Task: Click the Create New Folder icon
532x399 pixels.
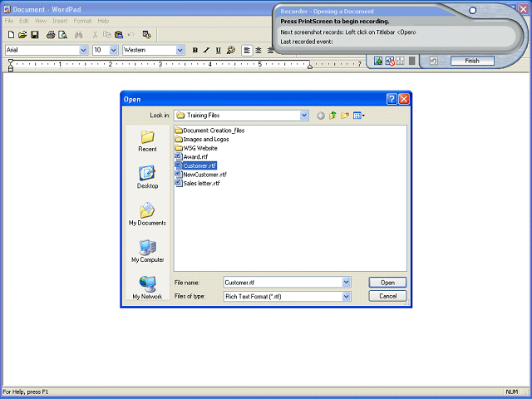Action: coord(345,116)
